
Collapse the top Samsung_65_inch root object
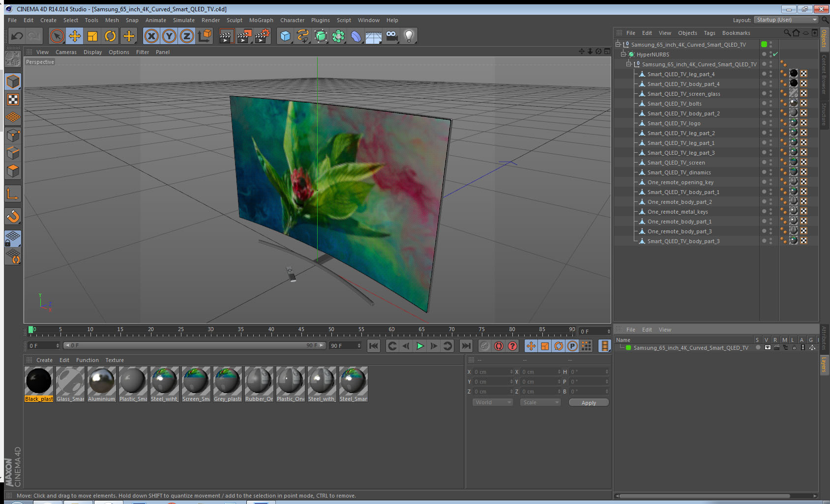pos(618,44)
